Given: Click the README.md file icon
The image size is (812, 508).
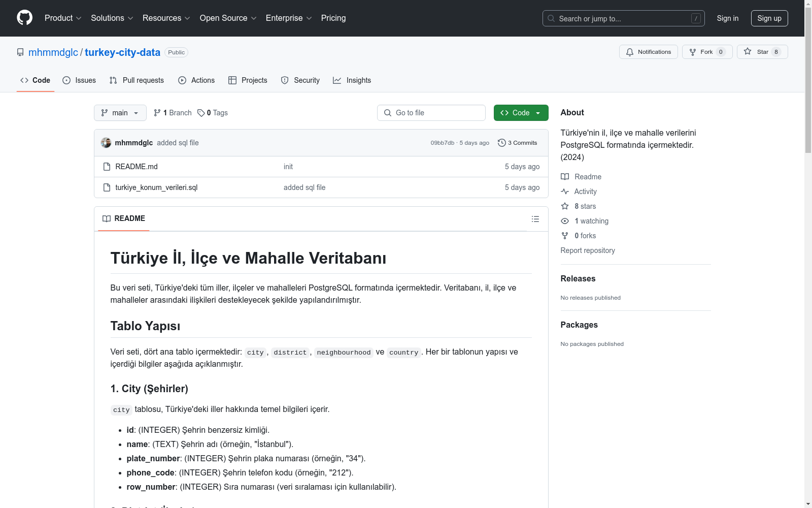Looking at the screenshot, I should [107, 167].
